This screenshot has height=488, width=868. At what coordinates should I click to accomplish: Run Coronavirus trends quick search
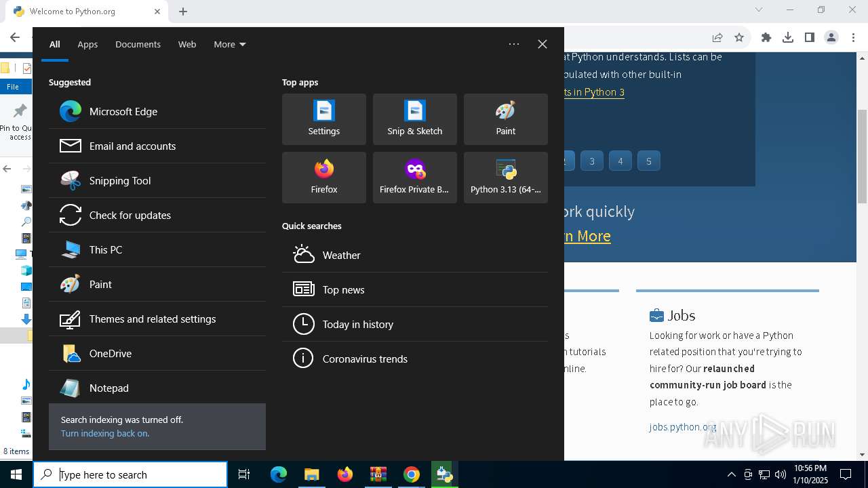[x=415, y=359]
